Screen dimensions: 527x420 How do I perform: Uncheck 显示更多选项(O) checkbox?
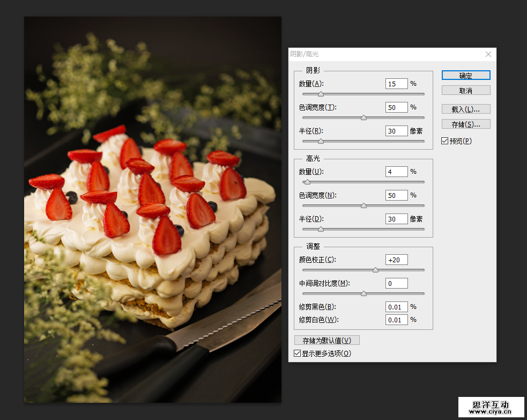(x=298, y=353)
